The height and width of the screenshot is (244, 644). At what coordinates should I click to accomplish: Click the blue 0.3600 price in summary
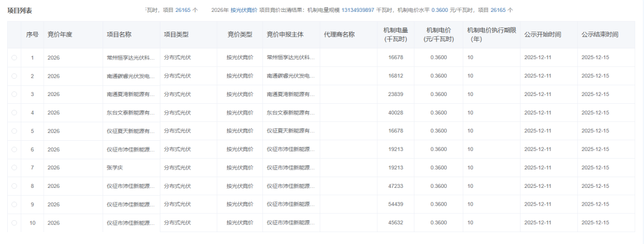point(440,10)
